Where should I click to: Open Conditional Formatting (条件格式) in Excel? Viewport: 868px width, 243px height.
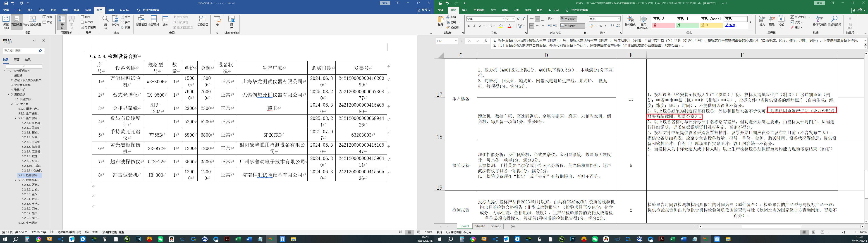pyautogui.click(x=630, y=22)
